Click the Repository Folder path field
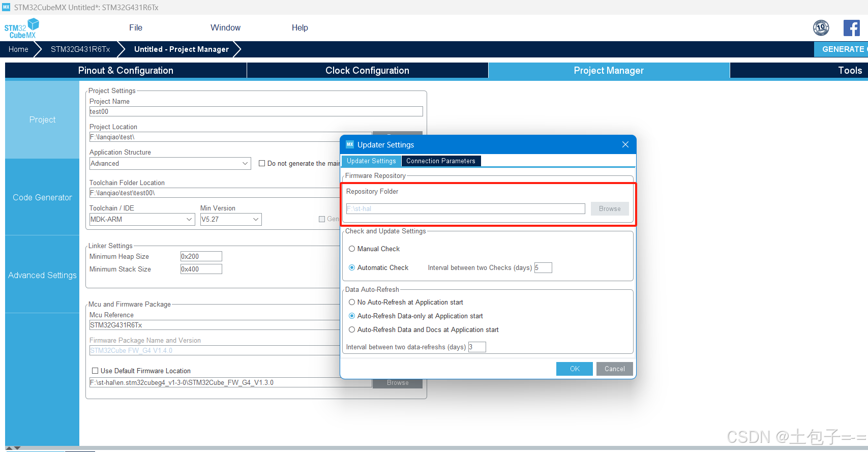Viewport: 868px width, 452px height. (x=465, y=208)
